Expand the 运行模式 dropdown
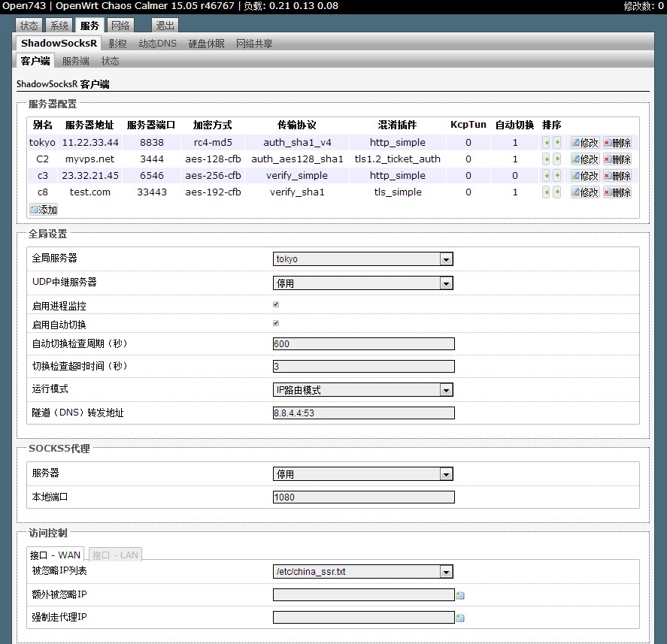667x644 pixels. pyautogui.click(x=362, y=390)
